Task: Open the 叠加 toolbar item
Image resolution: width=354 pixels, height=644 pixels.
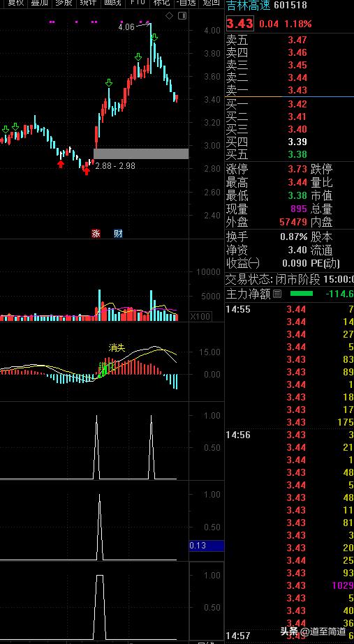Action: (40, 3)
